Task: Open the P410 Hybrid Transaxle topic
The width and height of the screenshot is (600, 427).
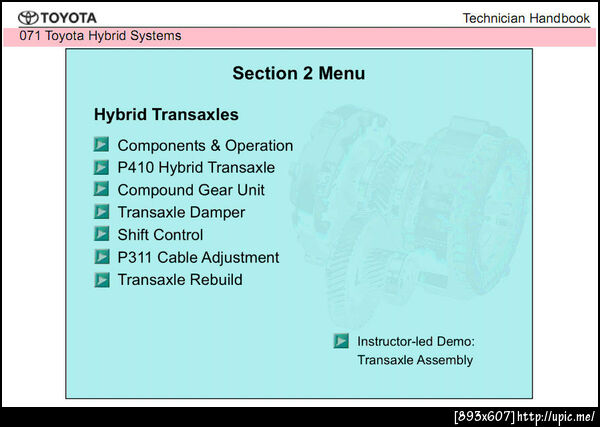Action: (196, 168)
